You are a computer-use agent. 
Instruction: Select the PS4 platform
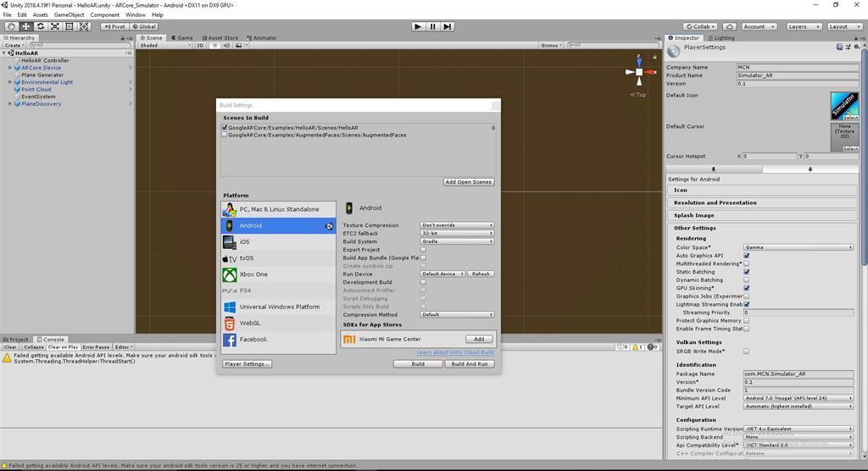click(x=278, y=291)
